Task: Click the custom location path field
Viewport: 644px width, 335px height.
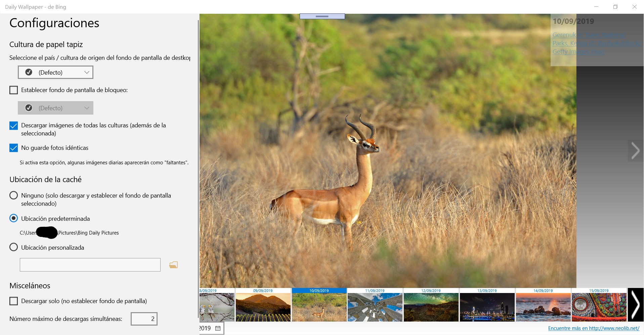Action: pos(90,265)
